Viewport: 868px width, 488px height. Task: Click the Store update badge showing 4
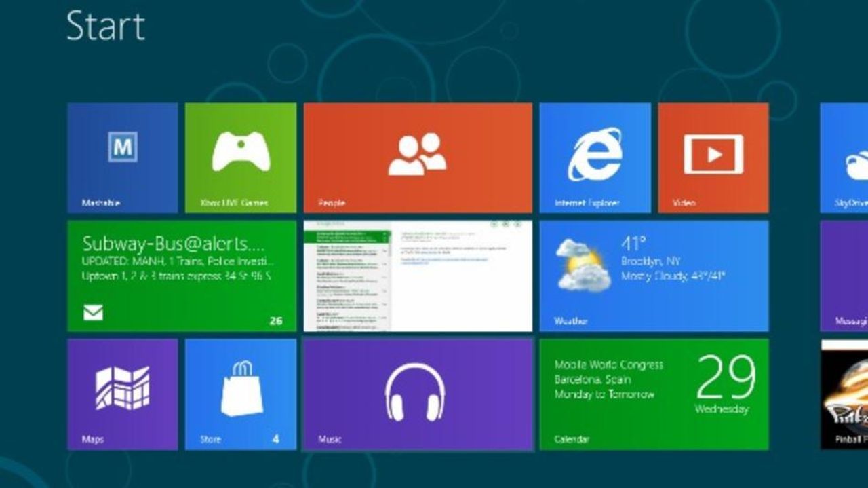pos(277,439)
